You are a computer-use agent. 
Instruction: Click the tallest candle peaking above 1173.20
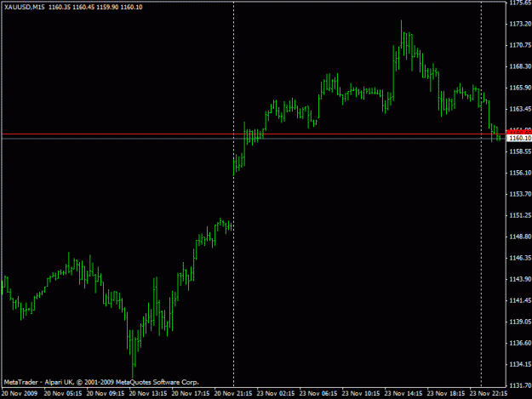coord(401,34)
